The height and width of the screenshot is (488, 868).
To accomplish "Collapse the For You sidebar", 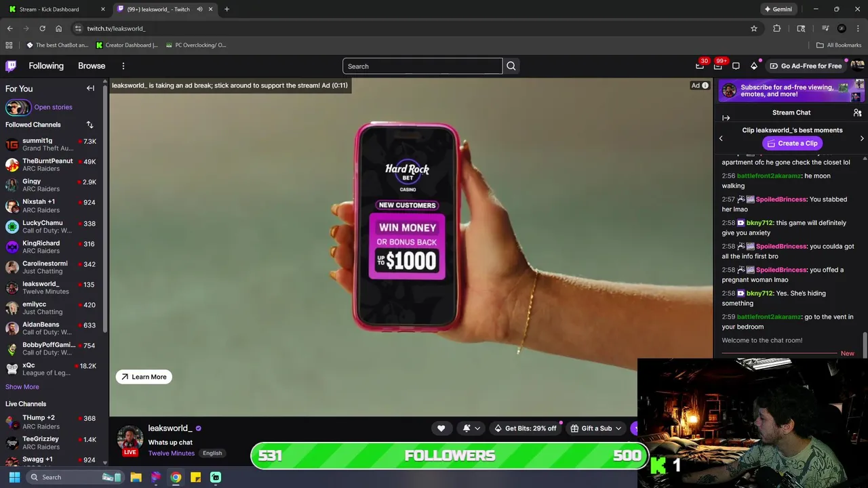I will [90, 88].
